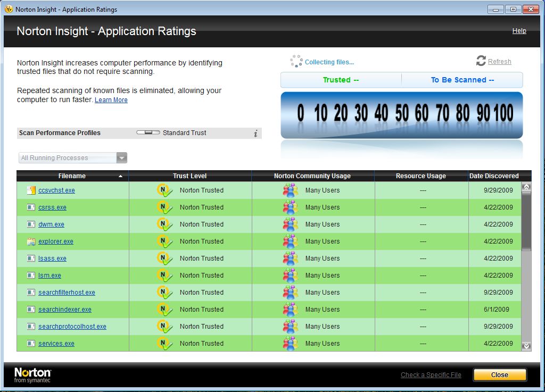Click community users icon for ccsvchst.exe
This screenshot has width=545, height=392.
[x=290, y=190]
